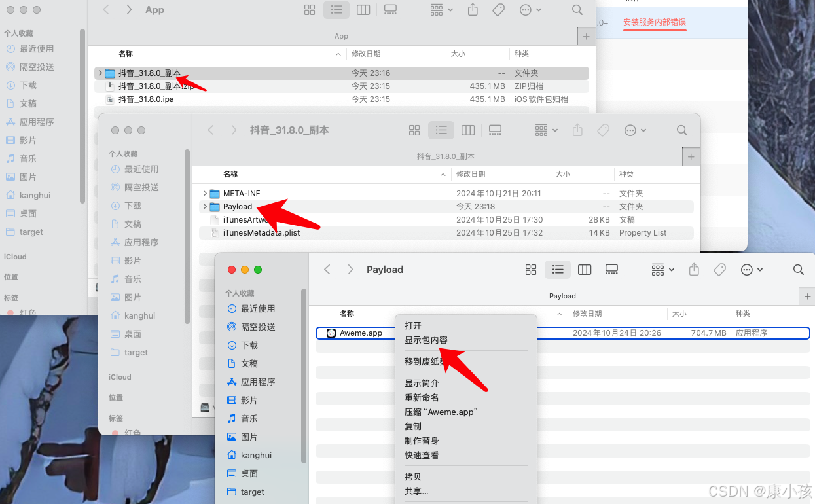This screenshot has width=815, height=504.
Task: Sort by 名称 in 抖音_31.8.0_副本 window
Action: [x=230, y=174]
